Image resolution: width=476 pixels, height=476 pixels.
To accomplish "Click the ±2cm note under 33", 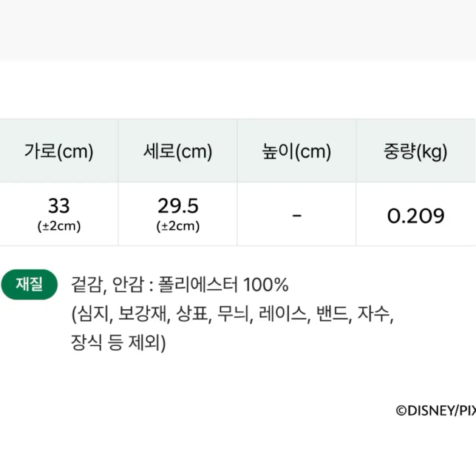I will click(59, 226).
